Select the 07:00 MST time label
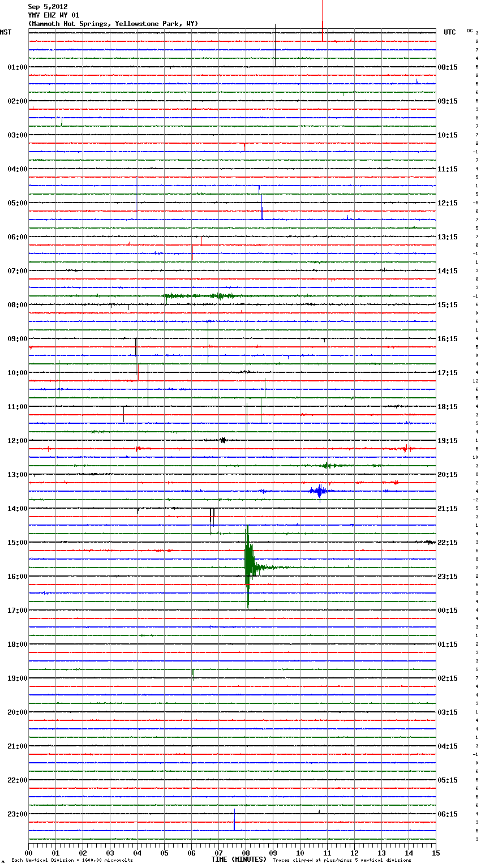The width and height of the screenshot is (481, 868). pos(18,271)
